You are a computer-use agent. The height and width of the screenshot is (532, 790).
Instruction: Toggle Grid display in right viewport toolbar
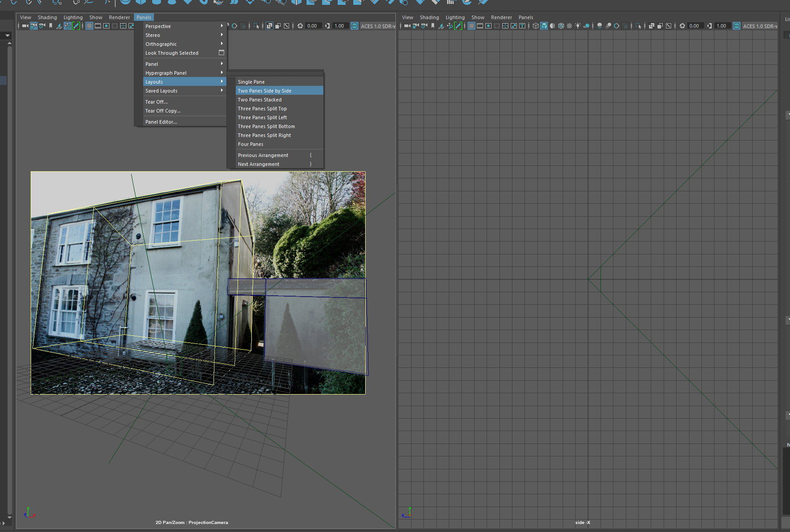(471, 26)
